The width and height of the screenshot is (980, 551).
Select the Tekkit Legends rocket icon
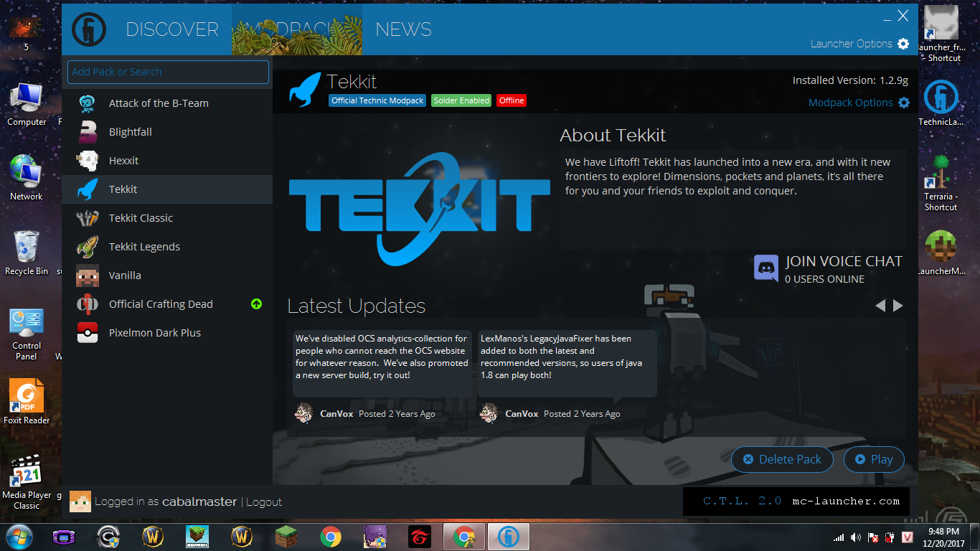pyautogui.click(x=87, y=246)
